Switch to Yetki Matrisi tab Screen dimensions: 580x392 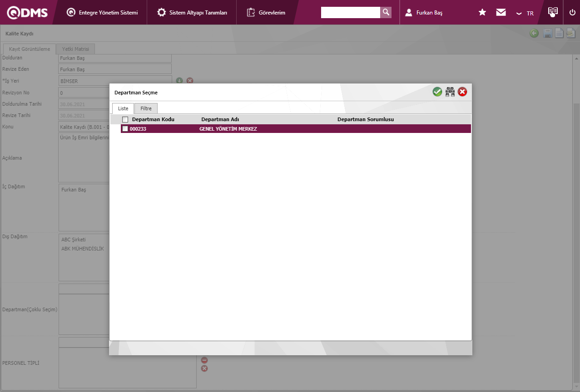76,49
